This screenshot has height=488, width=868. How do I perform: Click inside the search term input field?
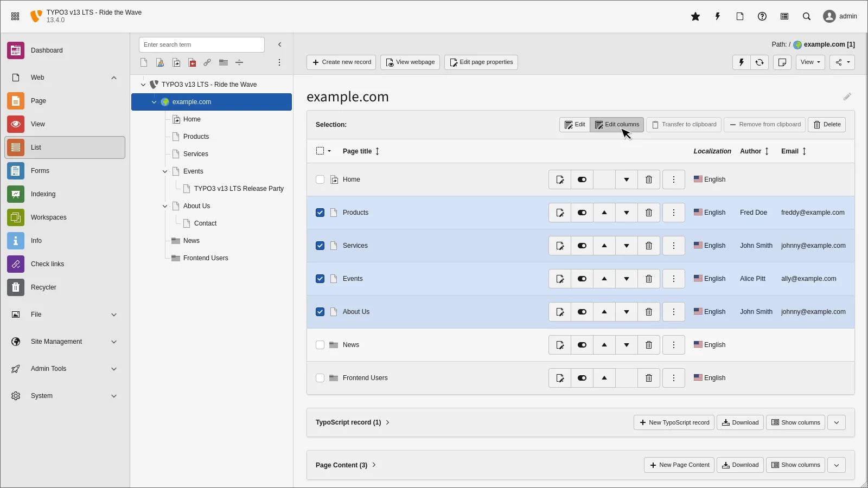[x=201, y=44]
